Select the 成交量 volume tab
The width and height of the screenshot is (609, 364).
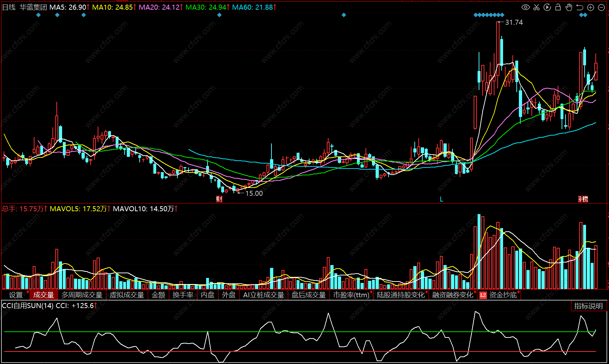[43, 295]
